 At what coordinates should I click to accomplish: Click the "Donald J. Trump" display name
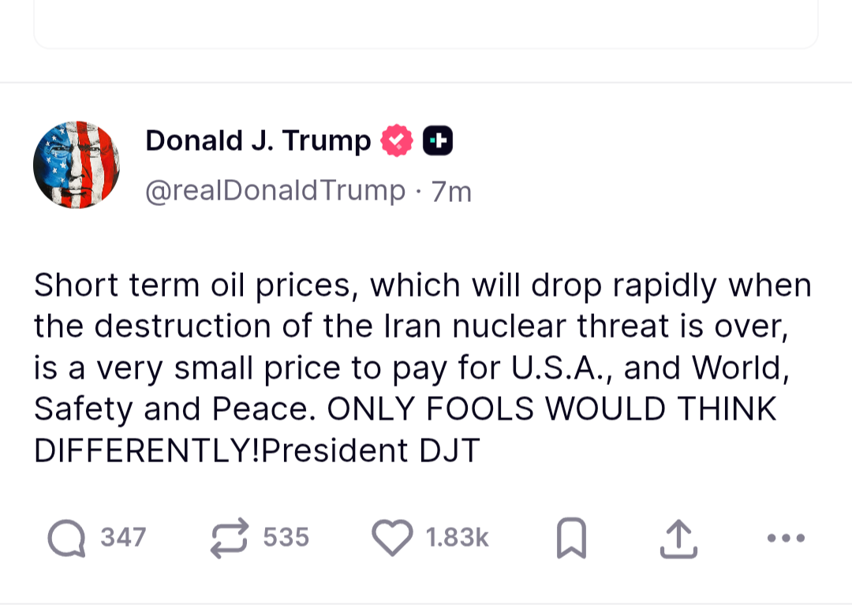(x=258, y=141)
